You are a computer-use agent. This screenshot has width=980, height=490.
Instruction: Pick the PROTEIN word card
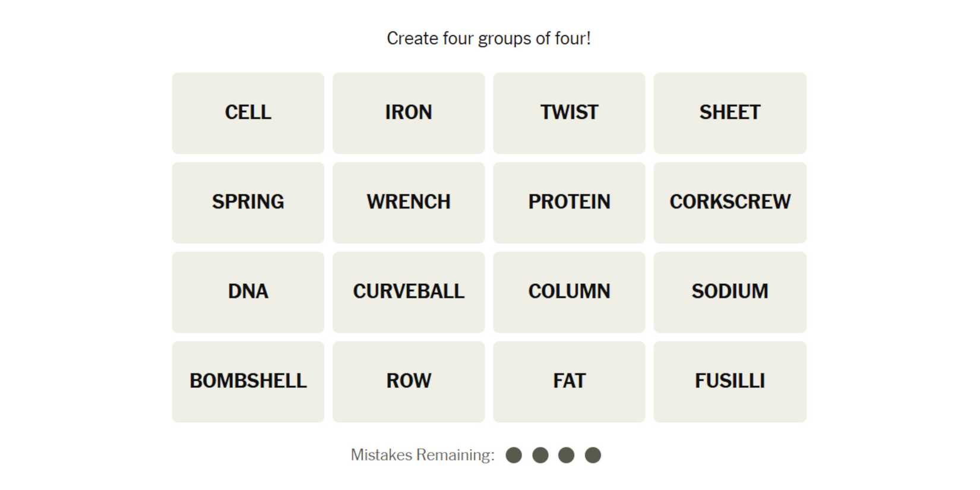tap(569, 203)
